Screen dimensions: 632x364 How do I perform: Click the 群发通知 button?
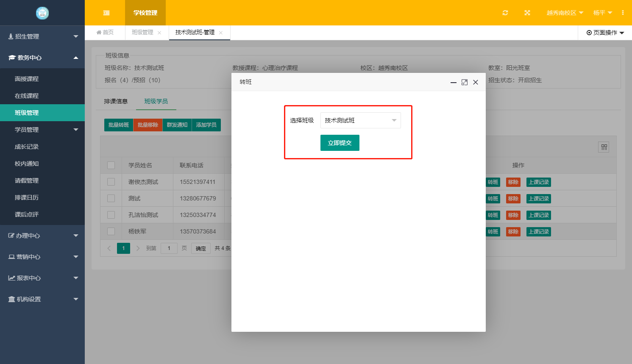click(x=177, y=125)
